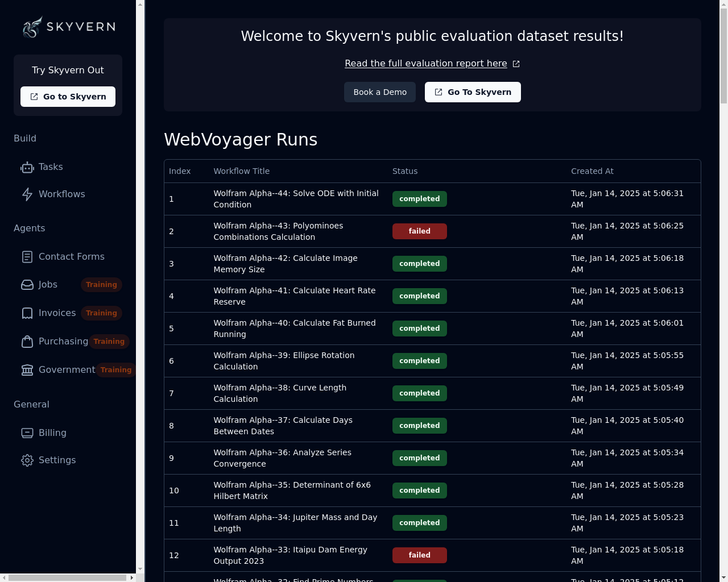Click the Purchasing shopping bag icon
Viewport: 728px width, 582px height.
click(27, 342)
